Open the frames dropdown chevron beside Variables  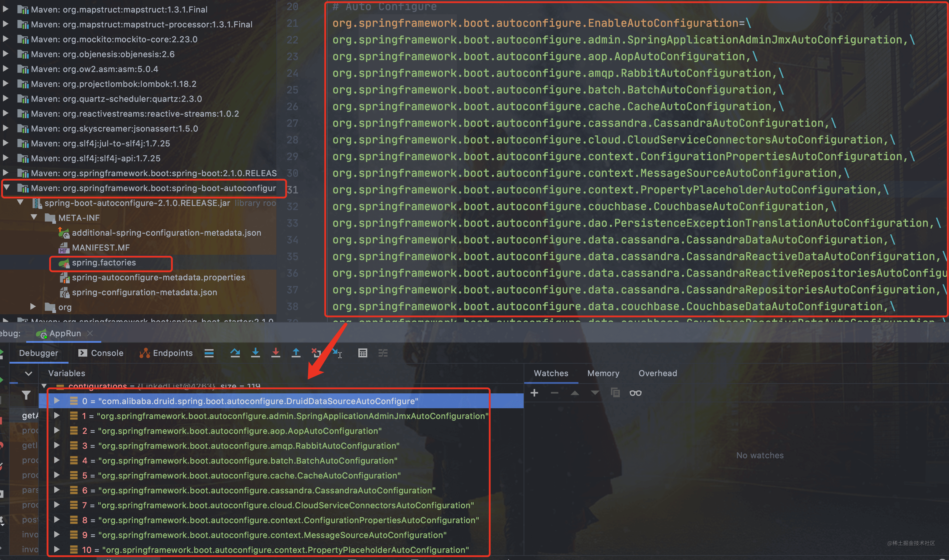pyautogui.click(x=28, y=374)
